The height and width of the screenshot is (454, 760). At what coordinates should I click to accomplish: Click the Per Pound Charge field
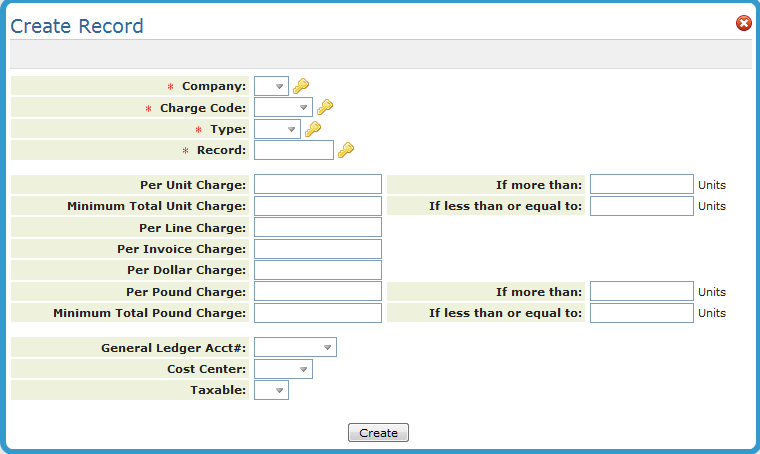click(x=318, y=291)
